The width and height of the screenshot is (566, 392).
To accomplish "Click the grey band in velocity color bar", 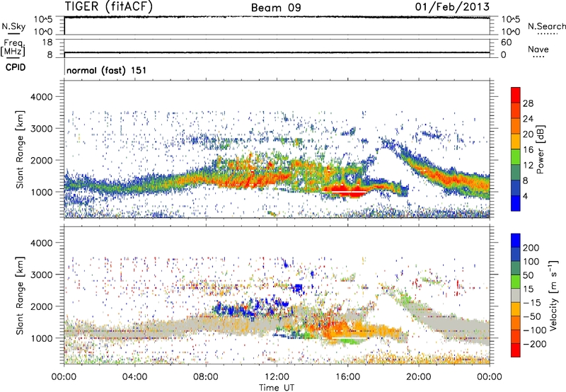I will pyautogui.click(x=516, y=296).
